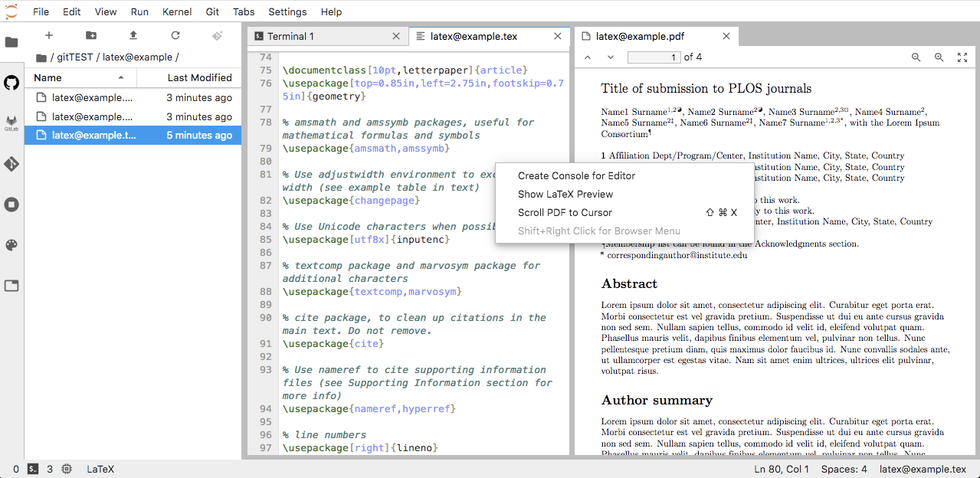Click the root folder breadcrumb icon
980x478 pixels.
tap(41, 57)
